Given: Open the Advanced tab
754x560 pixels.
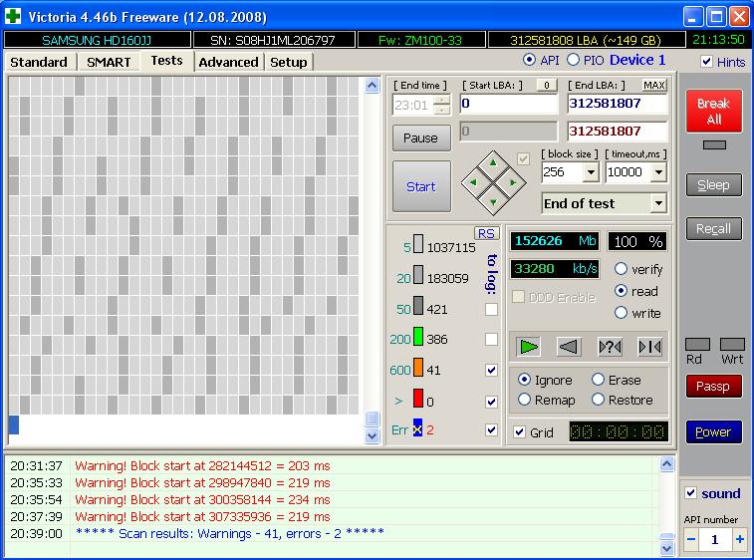Looking at the screenshot, I should click(228, 62).
